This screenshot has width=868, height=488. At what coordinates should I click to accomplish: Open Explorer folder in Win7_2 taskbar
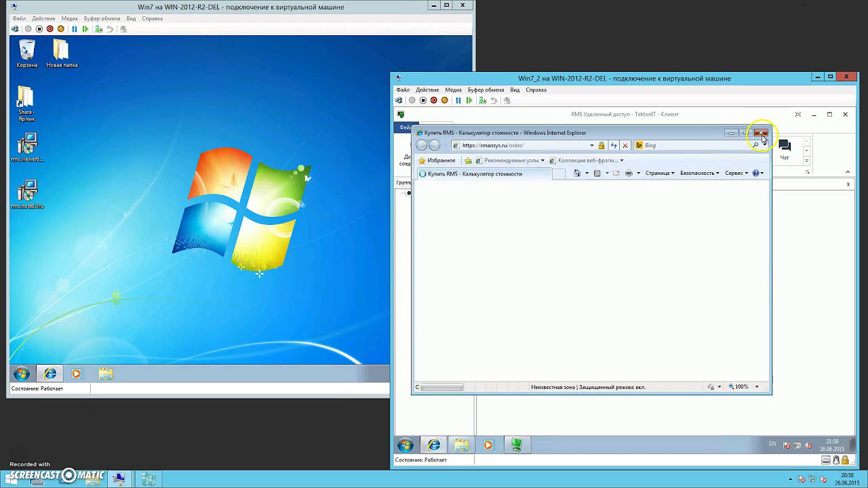tap(462, 445)
